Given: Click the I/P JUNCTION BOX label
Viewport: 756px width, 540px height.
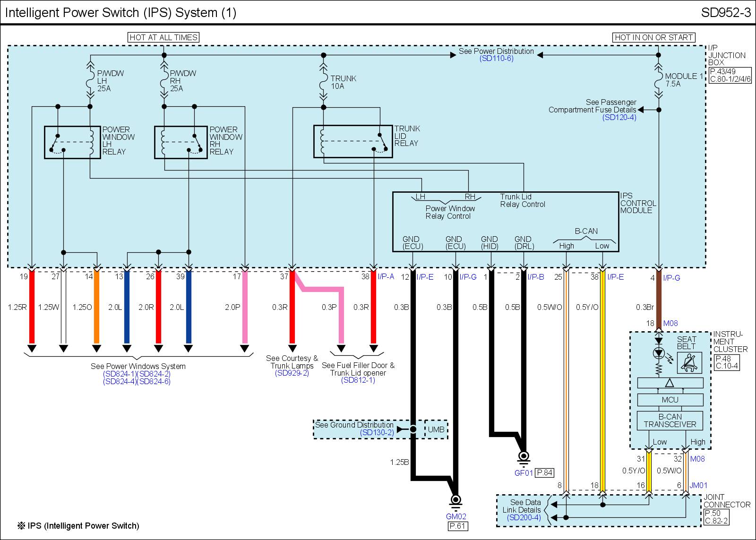Looking at the screenshot, I should click(x=727, y=55).
